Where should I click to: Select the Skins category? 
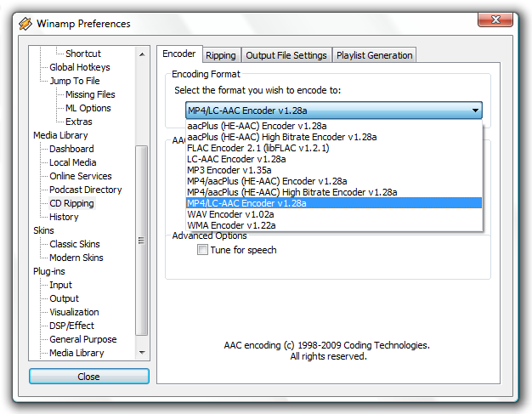(x=43, y=230)
